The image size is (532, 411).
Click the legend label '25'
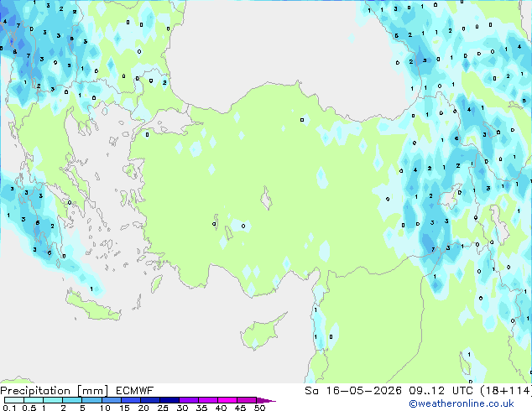click(163, 408)
